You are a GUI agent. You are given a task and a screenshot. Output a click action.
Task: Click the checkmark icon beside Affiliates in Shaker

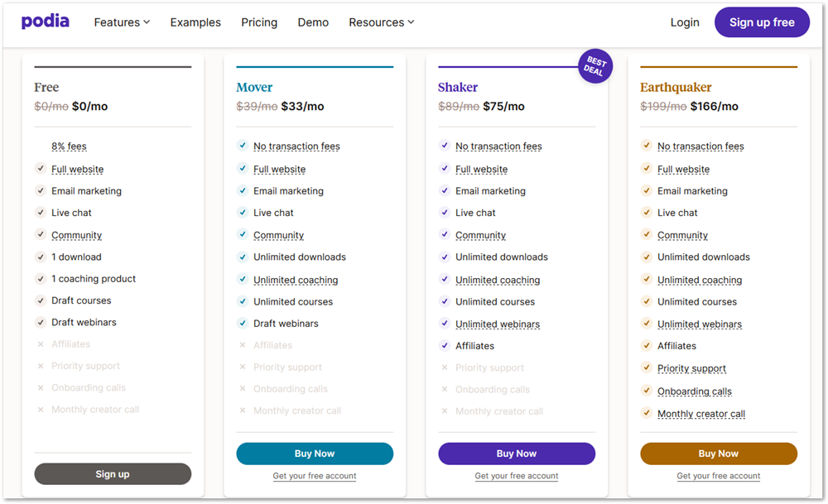point(445,346)
